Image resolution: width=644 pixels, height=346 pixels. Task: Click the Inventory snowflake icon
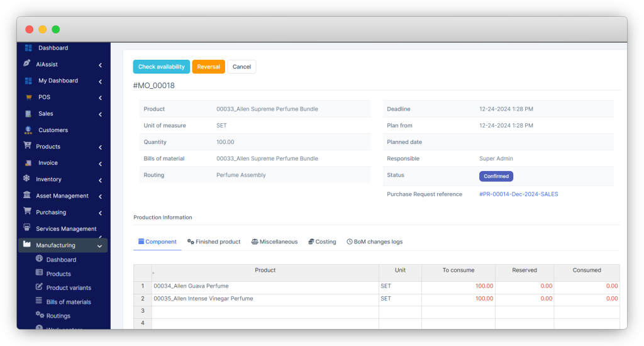coord(26,179)
